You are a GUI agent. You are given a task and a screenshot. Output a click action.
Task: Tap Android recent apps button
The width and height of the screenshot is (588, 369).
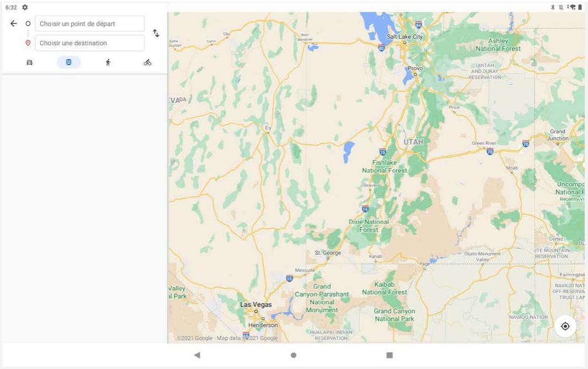(x=390, y=355)
